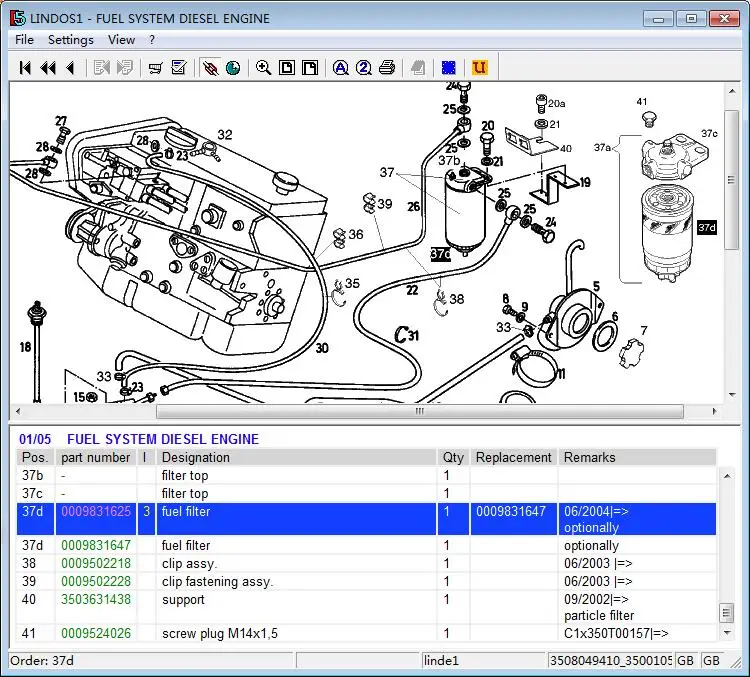Viewport: 750px width, 677px height.
Task: Select the 37c filter top row
Action: [x=366, y=493]
